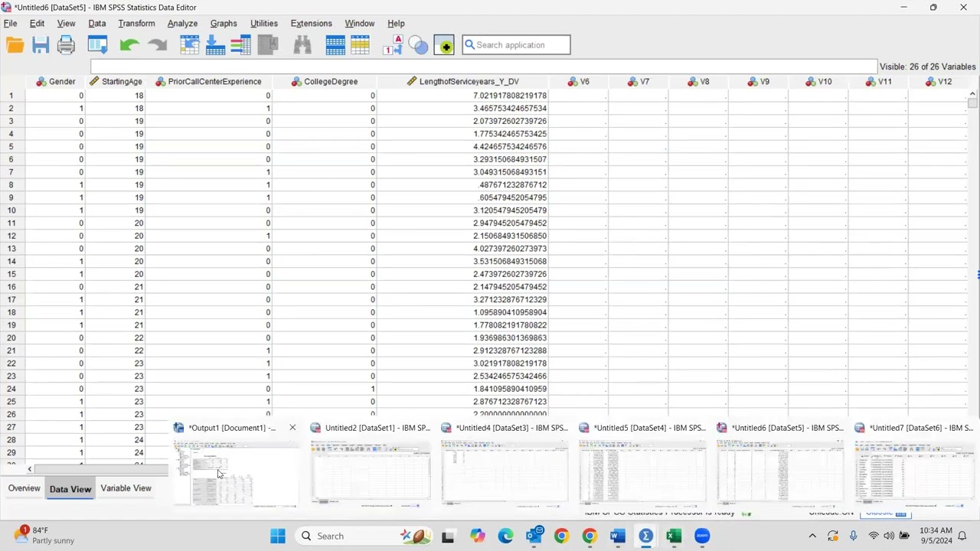The image size is (980, 551).
Task: Open the Analyze menu
Action: point(182,24)
